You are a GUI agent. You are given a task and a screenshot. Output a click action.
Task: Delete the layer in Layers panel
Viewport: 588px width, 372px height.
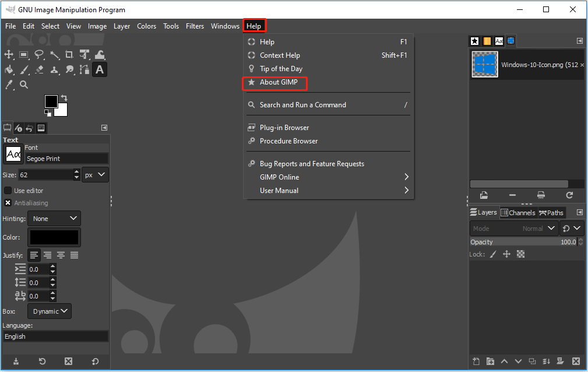(576, 361)
